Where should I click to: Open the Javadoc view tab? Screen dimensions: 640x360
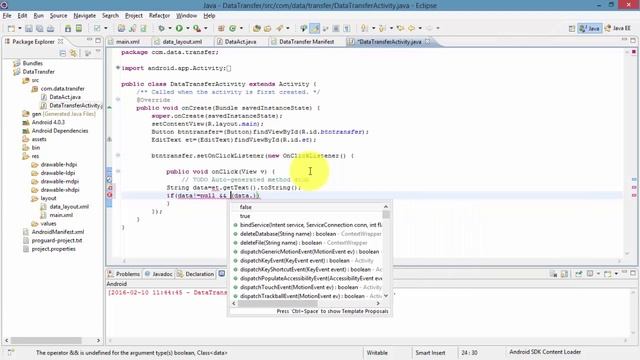pos(158,274)
